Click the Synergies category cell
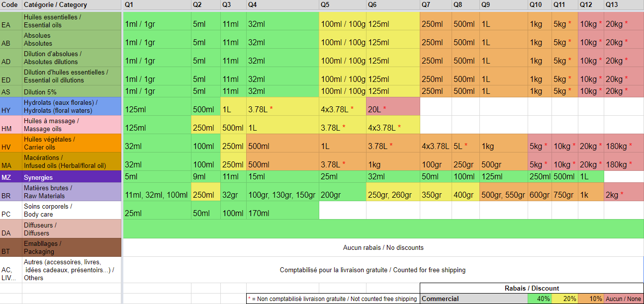The image size is (644, 304). 72,177
